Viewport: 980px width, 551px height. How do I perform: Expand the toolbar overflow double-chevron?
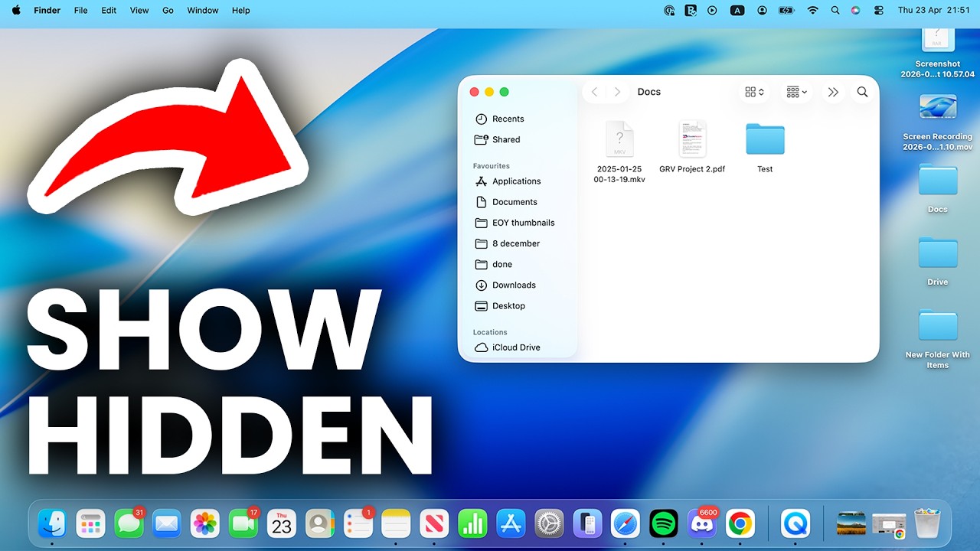coord(833,92)
